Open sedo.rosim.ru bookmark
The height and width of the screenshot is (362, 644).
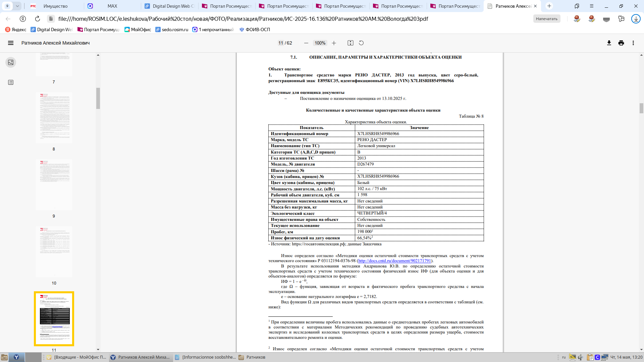(x=172, y=29)
